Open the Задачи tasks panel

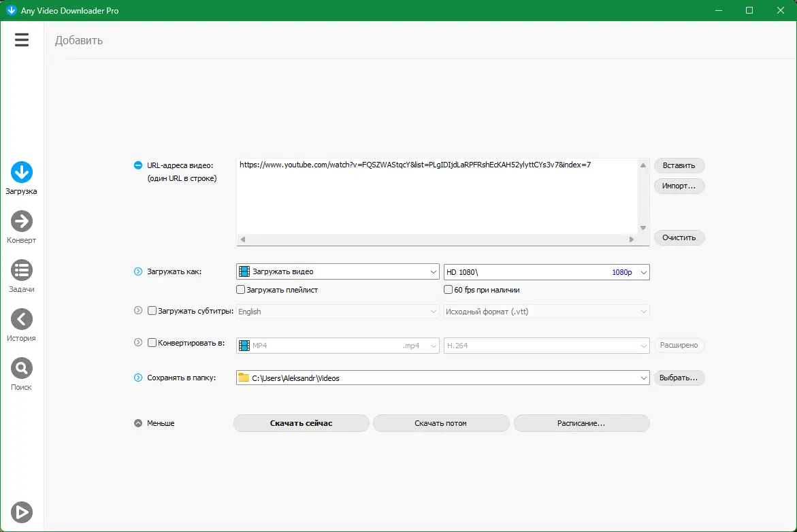[x=21, y=275]
